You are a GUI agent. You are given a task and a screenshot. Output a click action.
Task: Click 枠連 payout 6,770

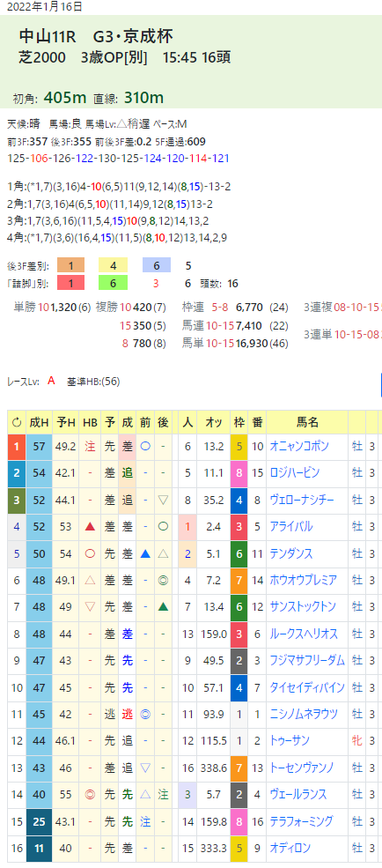(247, 308)
